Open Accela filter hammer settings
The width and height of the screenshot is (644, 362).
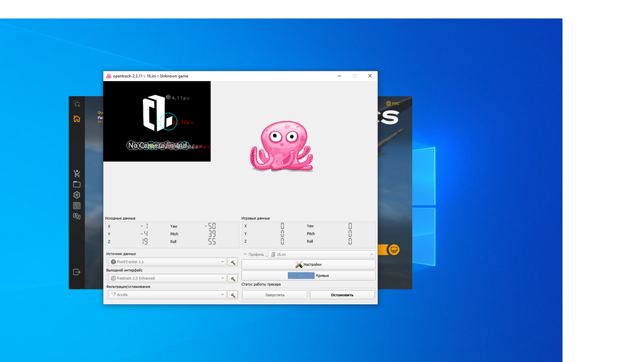(x=232, y=294)
